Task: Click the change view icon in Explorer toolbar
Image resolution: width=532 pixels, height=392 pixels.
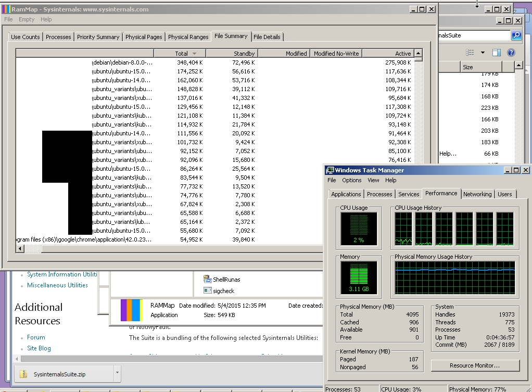Action: (470, 53)
